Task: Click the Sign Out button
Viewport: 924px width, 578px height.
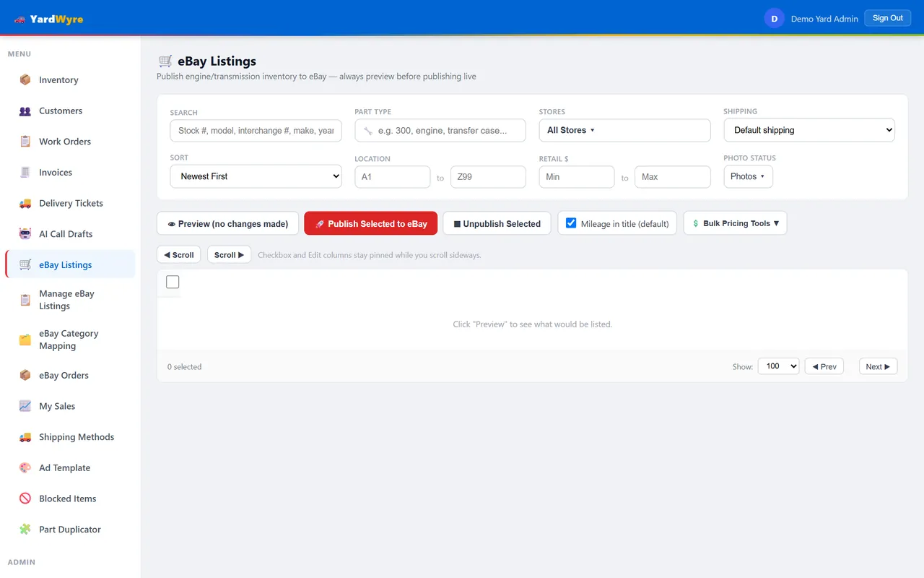Action: click(887, 18)
